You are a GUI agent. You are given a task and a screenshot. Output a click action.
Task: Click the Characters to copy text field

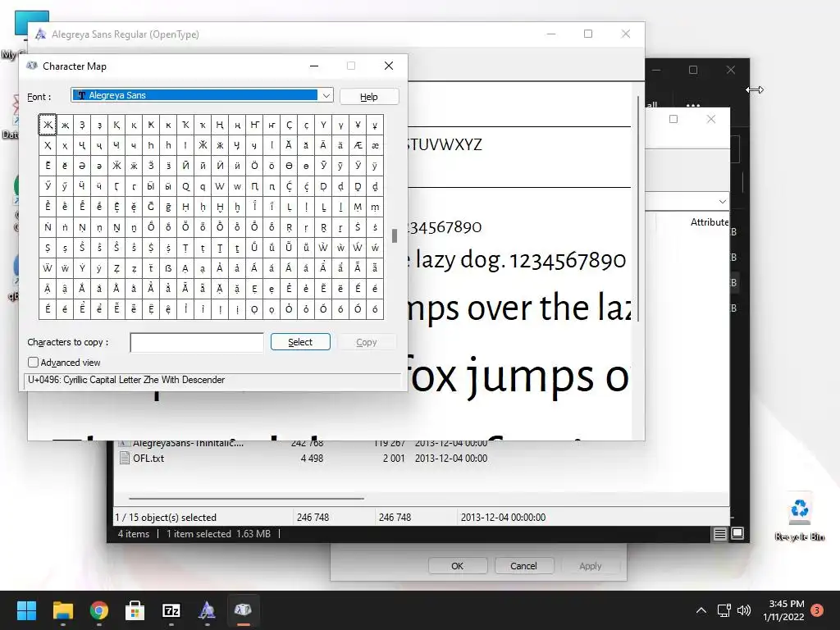(197, 342)
